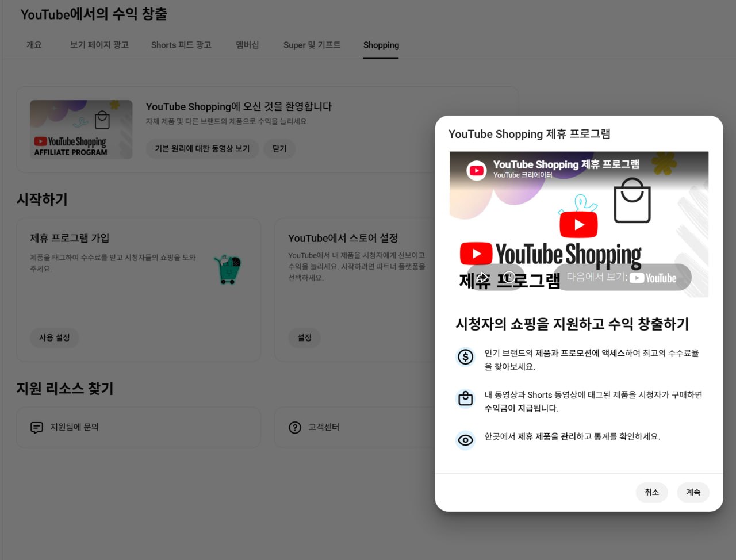Click the YouTube Creators channel avatar

point(476,170)
